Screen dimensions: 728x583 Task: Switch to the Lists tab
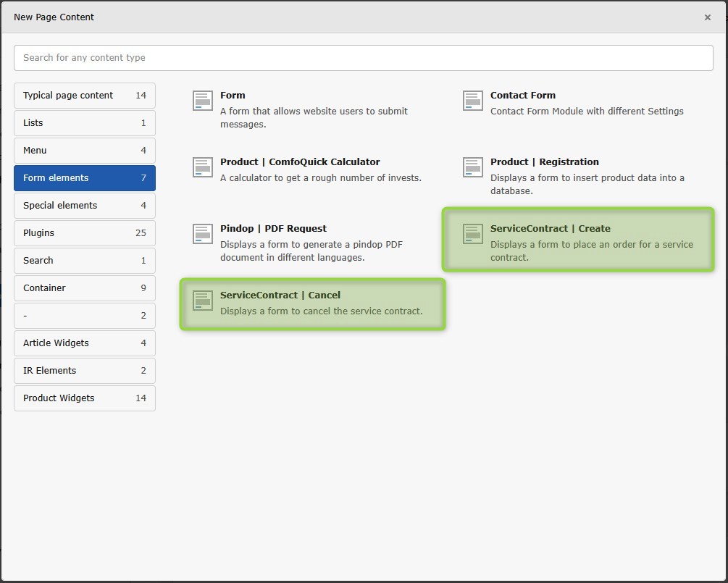pos(84,123)
